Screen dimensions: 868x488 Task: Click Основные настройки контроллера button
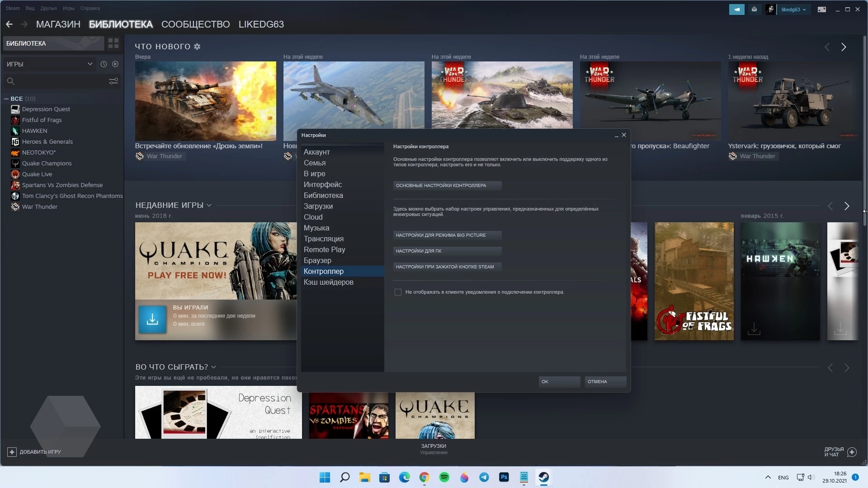pos(447,186)
